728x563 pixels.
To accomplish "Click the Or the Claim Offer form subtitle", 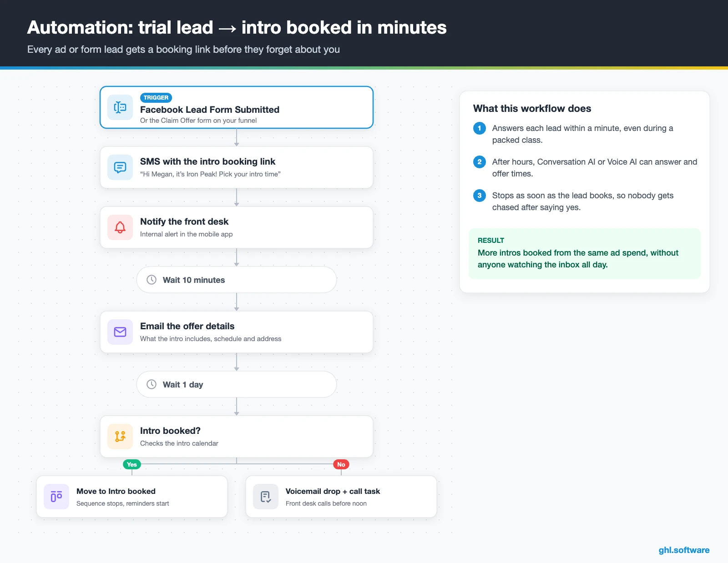I will (x=198, y=121).
